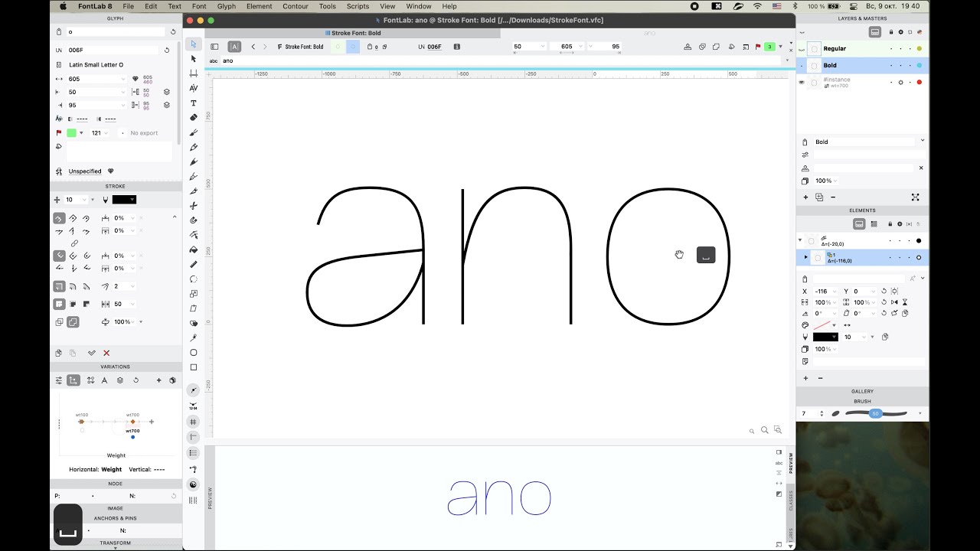Open the Bold layer name dropdown
Screen dimensions: 980x551
922,141
